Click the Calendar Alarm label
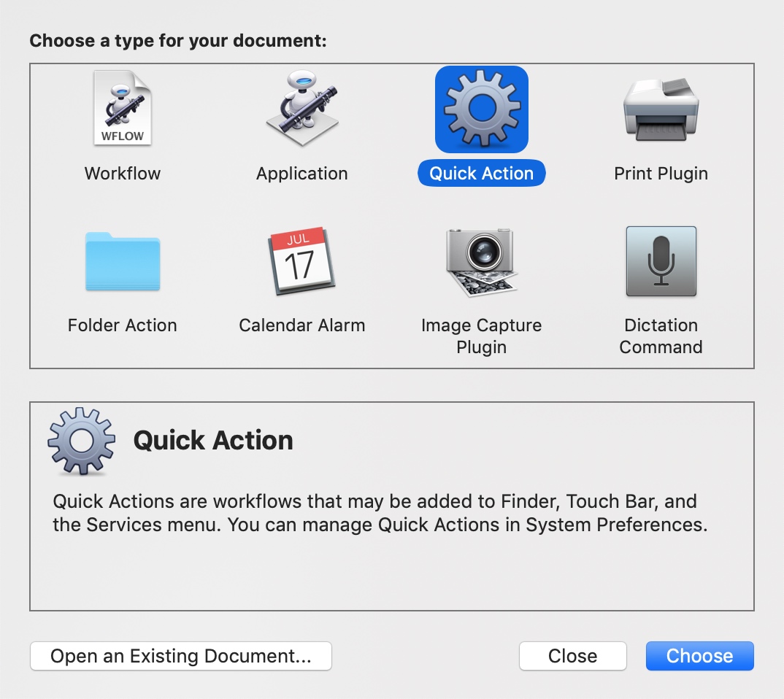The image size is (784, 699). tap(302, 325)
